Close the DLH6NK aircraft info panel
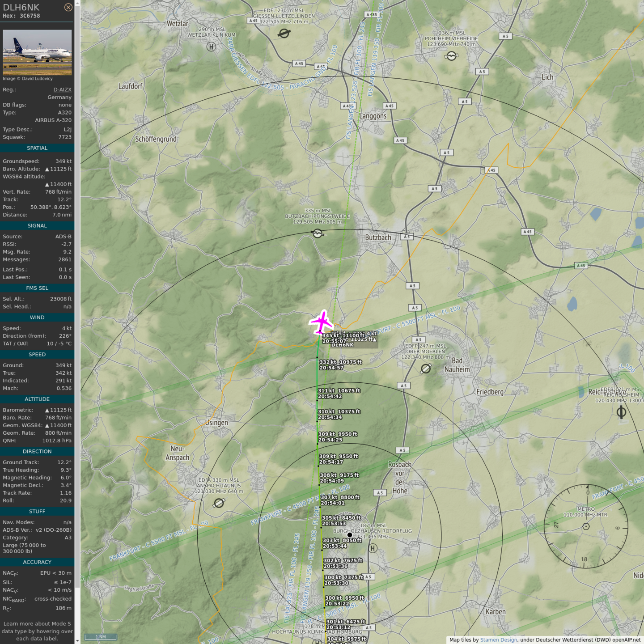 tap(68, 7)
